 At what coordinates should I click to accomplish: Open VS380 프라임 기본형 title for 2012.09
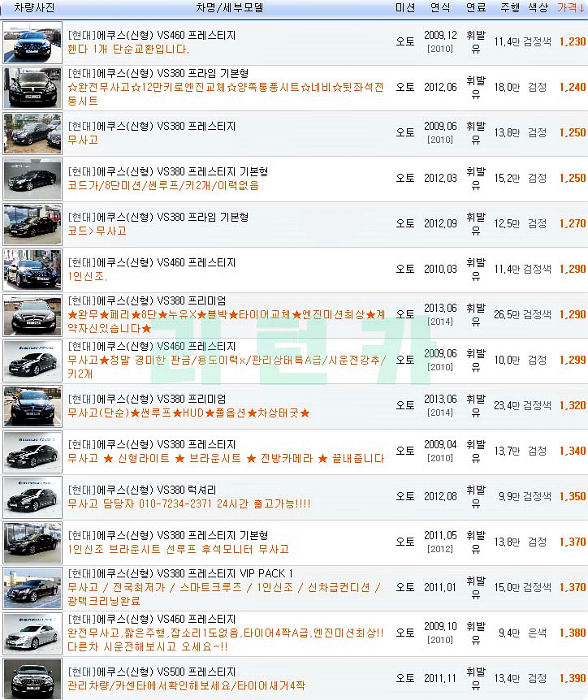(158, 218)
